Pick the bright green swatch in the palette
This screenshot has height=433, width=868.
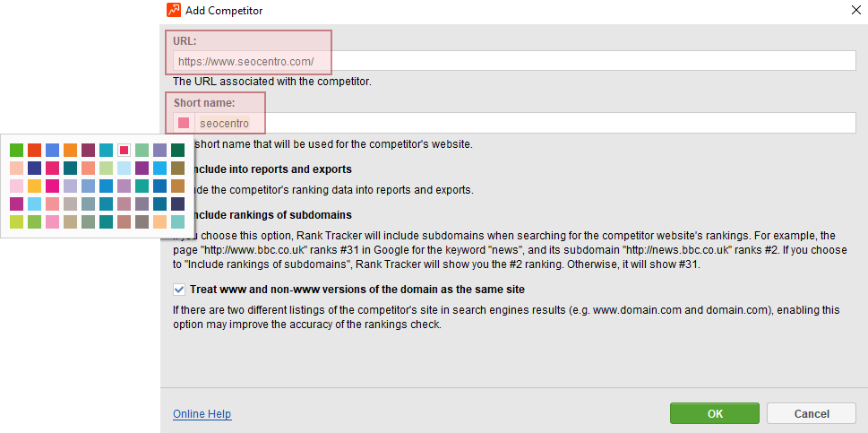(x=17, y=150)
